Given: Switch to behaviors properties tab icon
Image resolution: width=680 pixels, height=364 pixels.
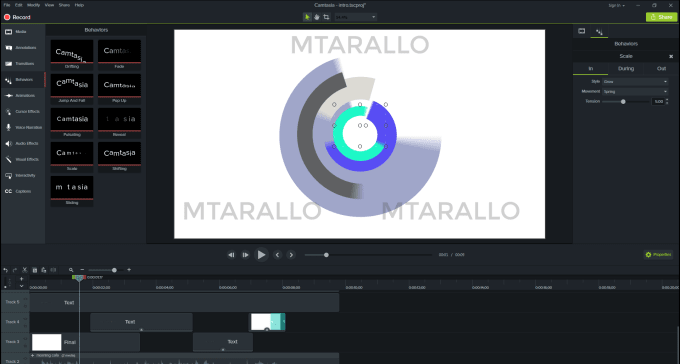Looking at the screenshot, I should (599, 32).
